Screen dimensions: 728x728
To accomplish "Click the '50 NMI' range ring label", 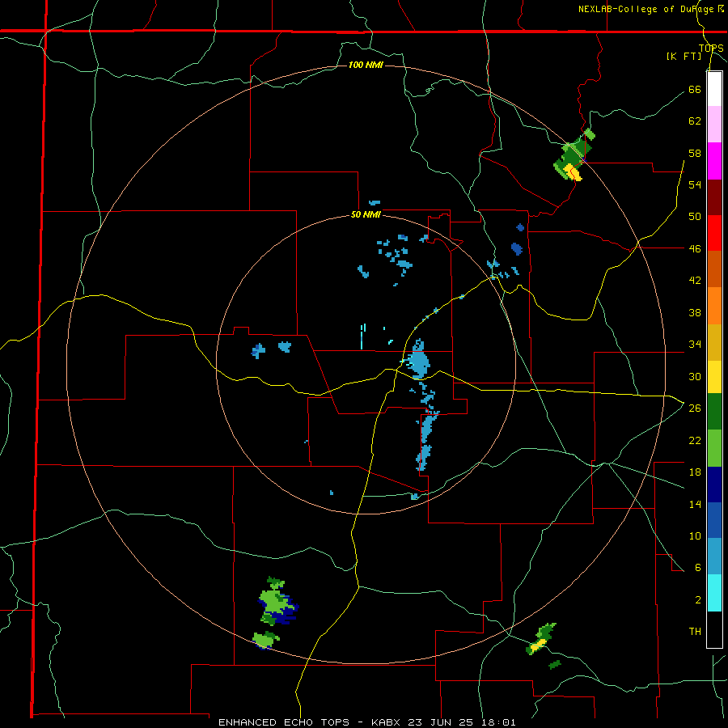I will click(x=366, y=214).
